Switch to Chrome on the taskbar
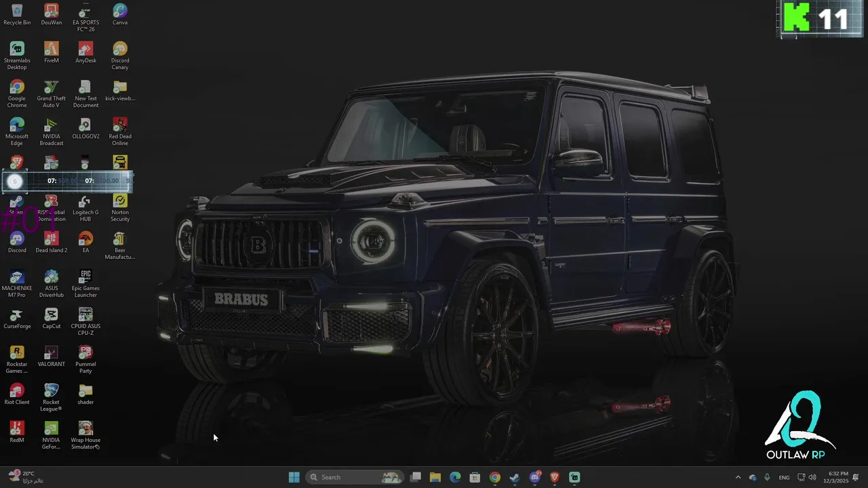The width and height of the screenshot is (868, 488). (495, 477)
